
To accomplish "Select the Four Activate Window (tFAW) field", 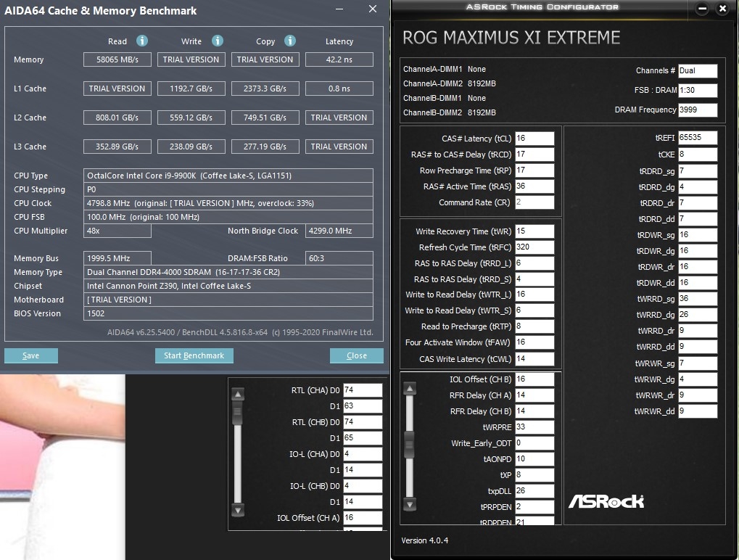I will point(534,342).
